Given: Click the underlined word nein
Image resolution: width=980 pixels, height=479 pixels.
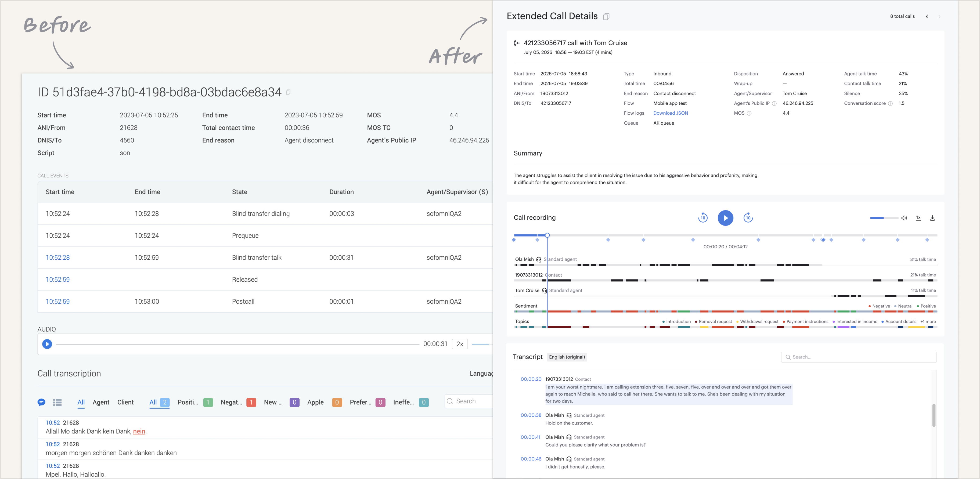Looking at the screenshot, I should (x=139, y=431).
